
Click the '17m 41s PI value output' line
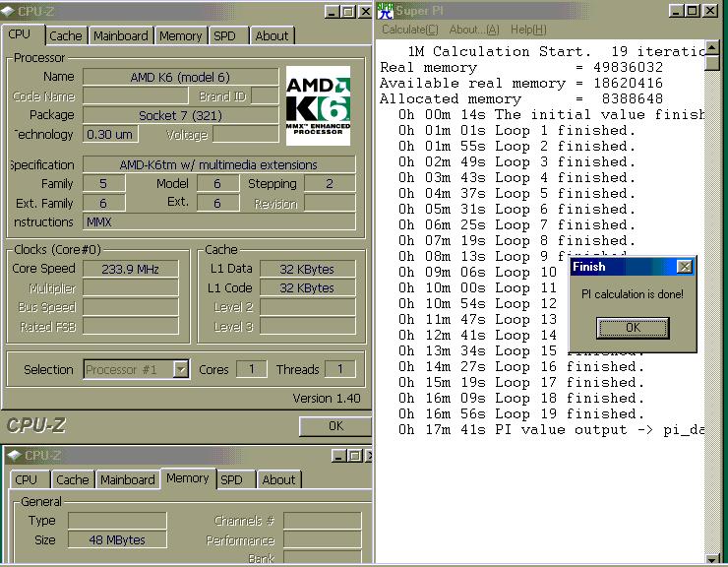pos(551,430)
